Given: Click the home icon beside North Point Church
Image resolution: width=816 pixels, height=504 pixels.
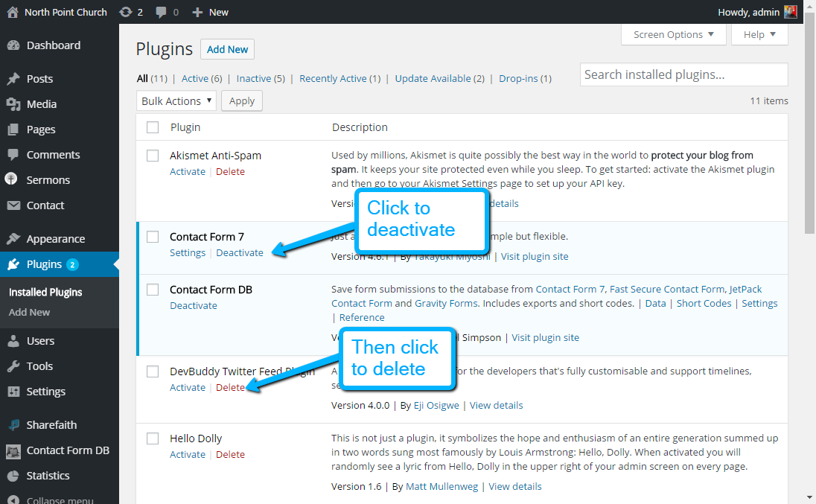Looking at the screenshot, I should pos(13,12).
